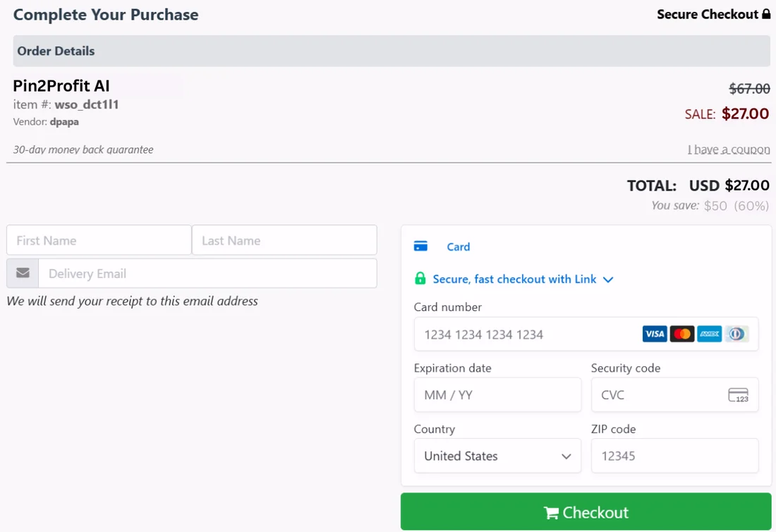
Task: Click the Visa card logo
Action: pos(654,334)
